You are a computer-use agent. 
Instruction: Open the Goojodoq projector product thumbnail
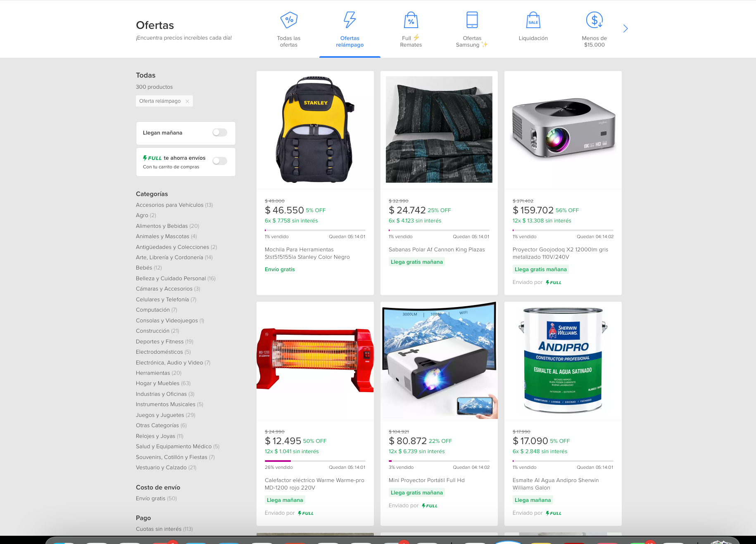tap(563, 130)
